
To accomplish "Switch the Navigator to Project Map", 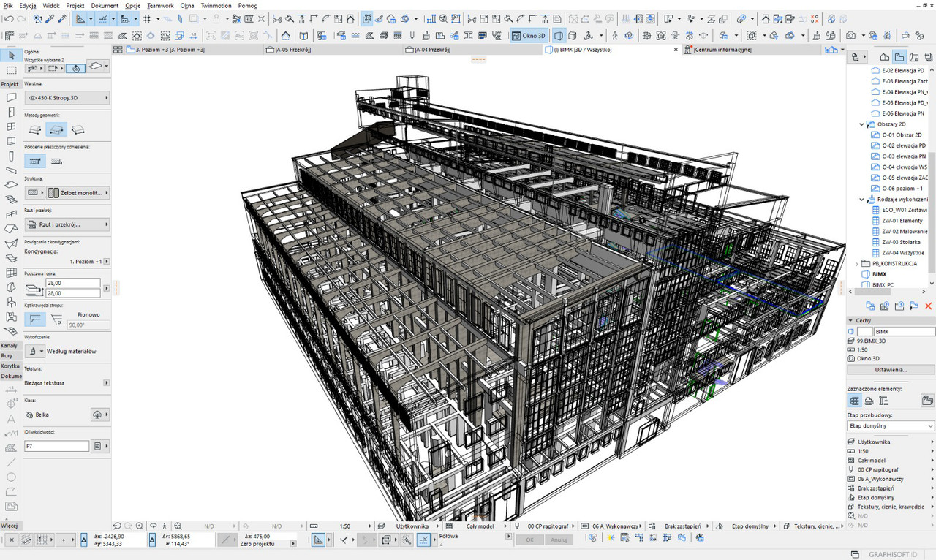I will coord(884,57).
